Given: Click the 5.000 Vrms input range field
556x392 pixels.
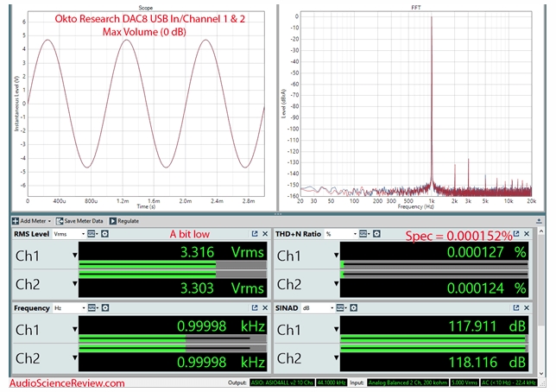Looking at the screenshot, I should click(x=464, y=383).
